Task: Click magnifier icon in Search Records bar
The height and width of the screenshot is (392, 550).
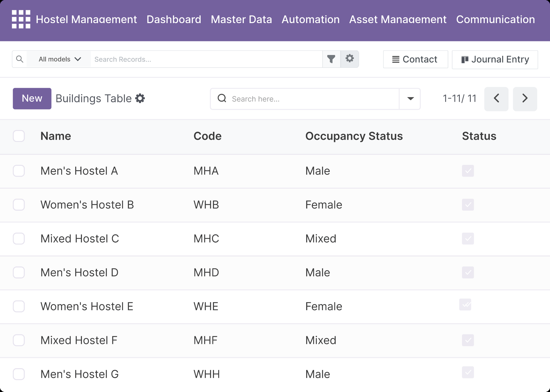Action: 20,59
